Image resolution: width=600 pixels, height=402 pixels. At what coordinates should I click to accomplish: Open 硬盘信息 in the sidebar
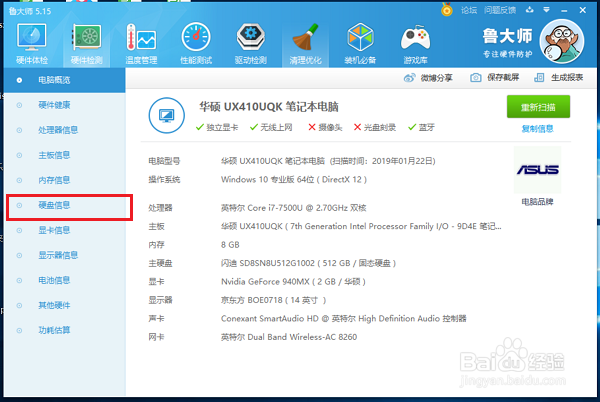(64, 205)
